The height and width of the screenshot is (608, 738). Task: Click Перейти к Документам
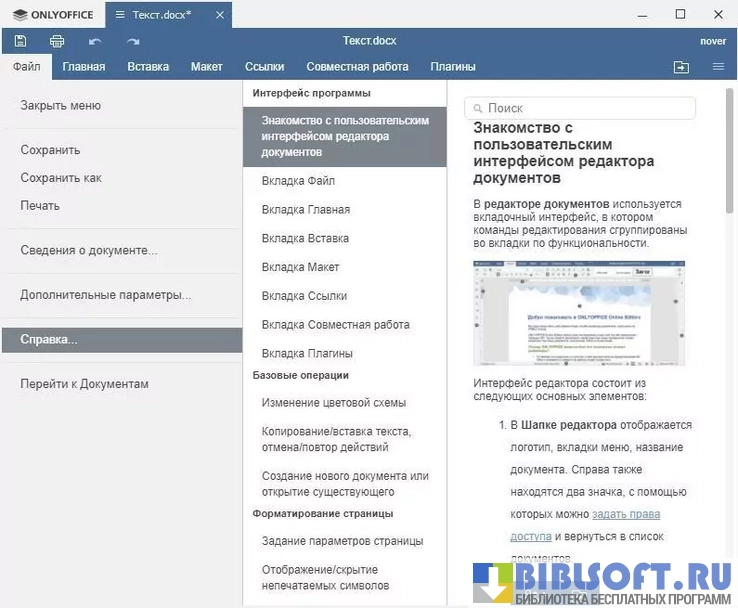pos(84,384)
